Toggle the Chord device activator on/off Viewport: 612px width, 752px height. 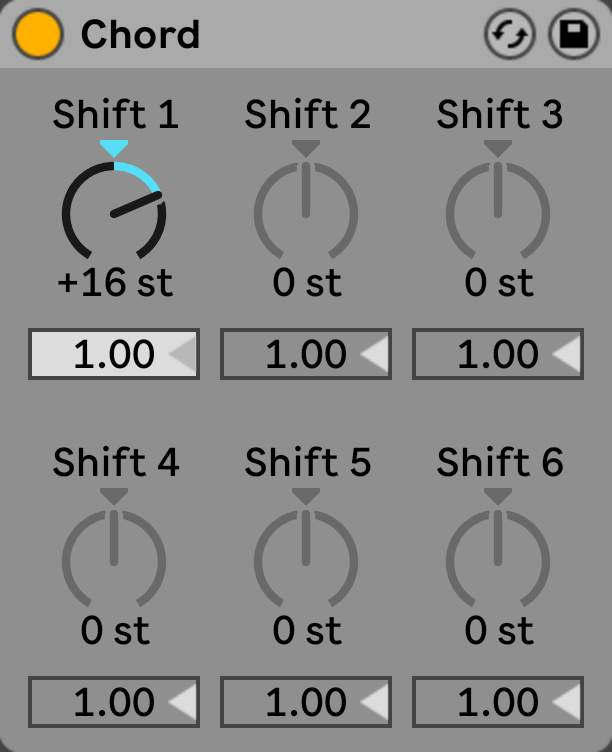click(38, 34)
